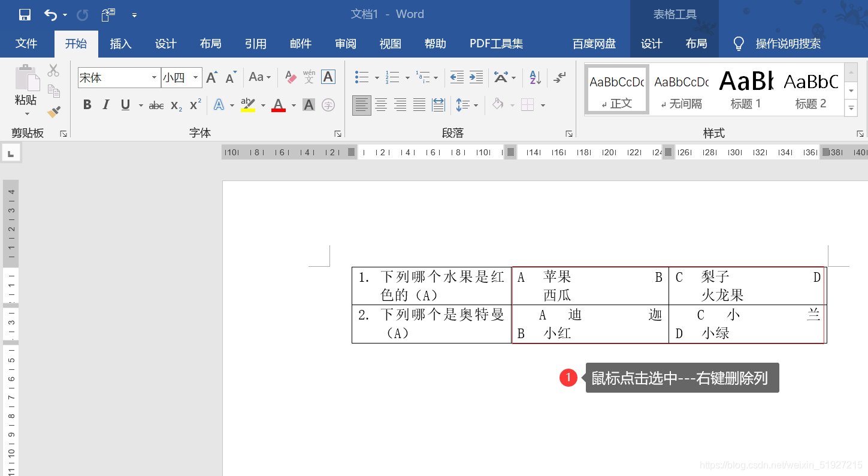The width and height of the screenshot is (868, 476).
Task: Apply the 无间隔 style
Action: point(681,89)
